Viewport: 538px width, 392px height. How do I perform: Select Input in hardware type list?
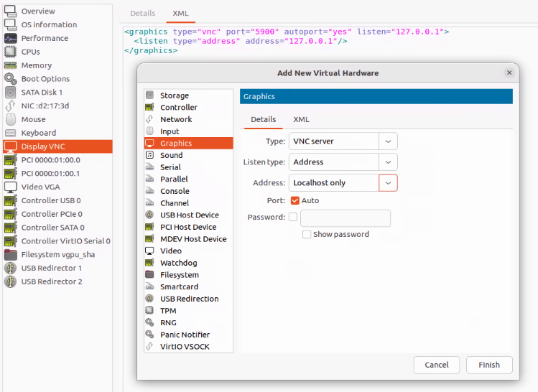point(189,131)
